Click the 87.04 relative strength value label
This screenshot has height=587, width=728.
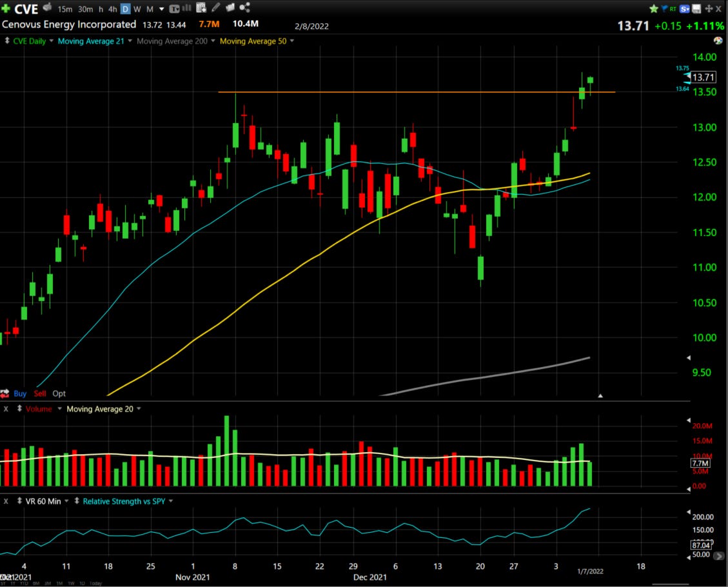[x=701, y=545]
